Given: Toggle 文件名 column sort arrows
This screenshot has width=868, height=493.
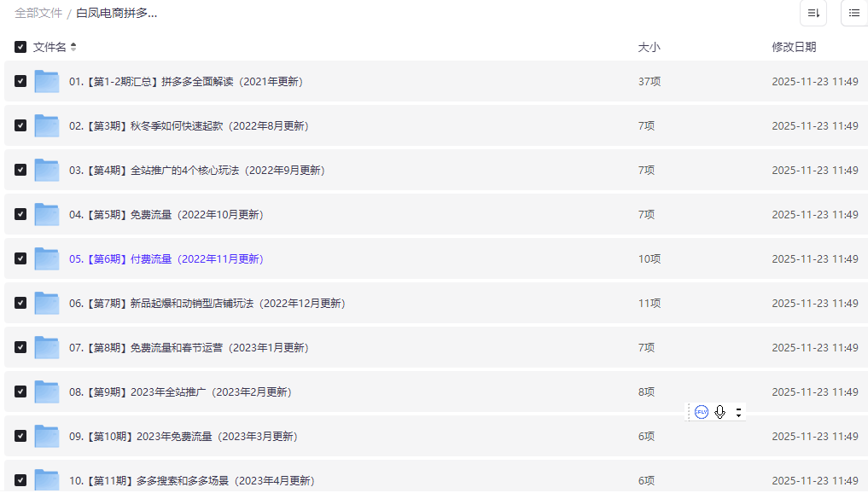Looking at the screenshot, I should [x=73, y=47].
